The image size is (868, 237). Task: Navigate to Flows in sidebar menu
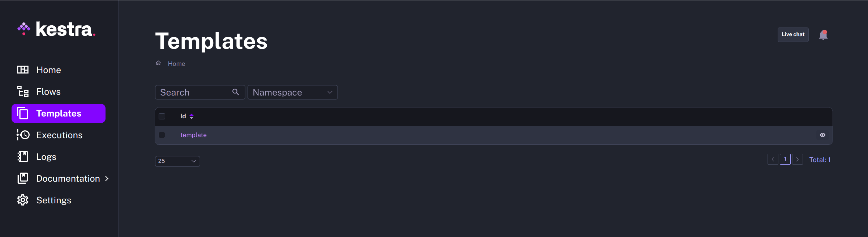click(48, 92)
